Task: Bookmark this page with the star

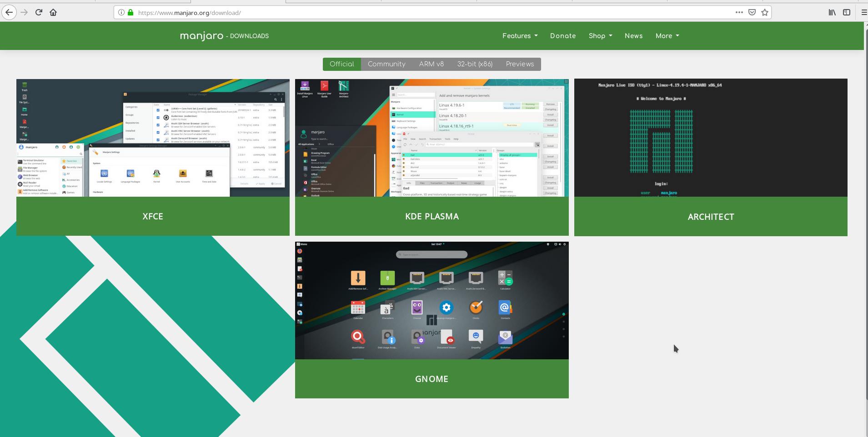Action: (x=765, y=12)
